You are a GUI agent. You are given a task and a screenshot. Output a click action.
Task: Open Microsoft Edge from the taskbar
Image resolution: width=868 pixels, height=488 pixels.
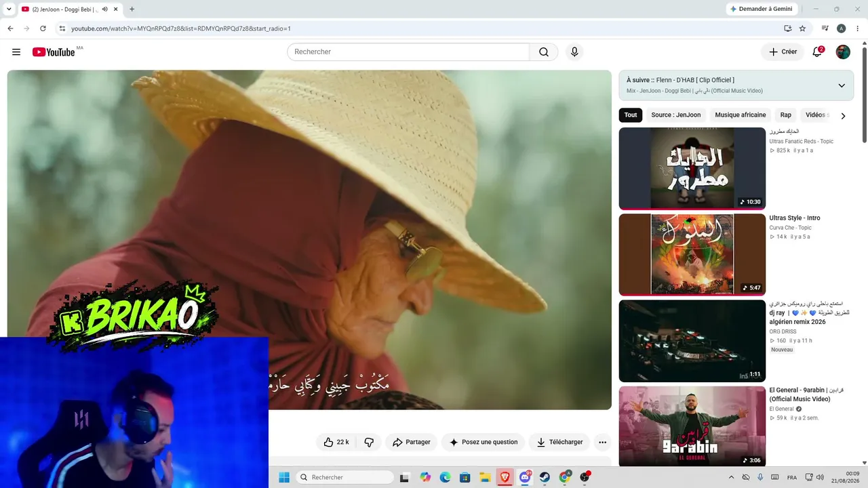[x=445, y=477]
